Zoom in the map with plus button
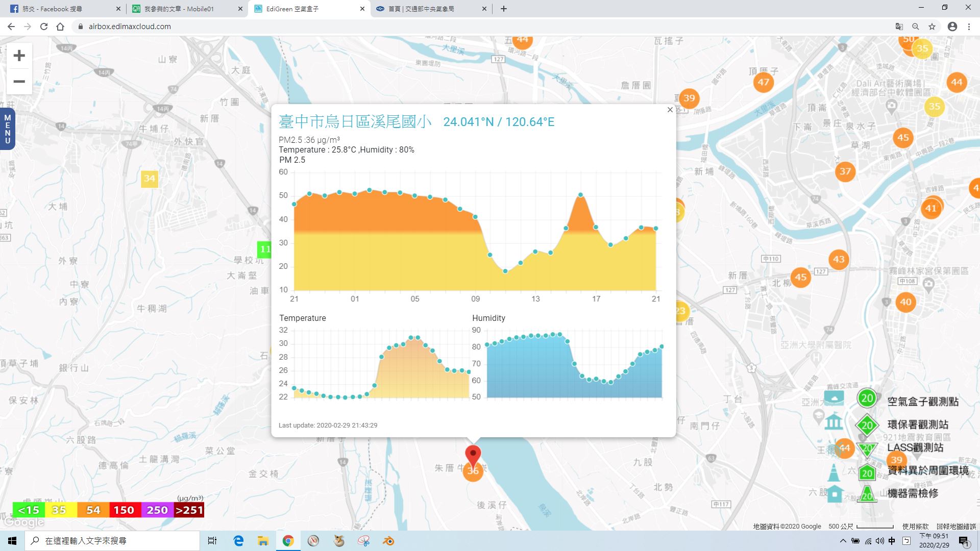The height and width of the screenshot is (551, 980). tap(19, 56)
